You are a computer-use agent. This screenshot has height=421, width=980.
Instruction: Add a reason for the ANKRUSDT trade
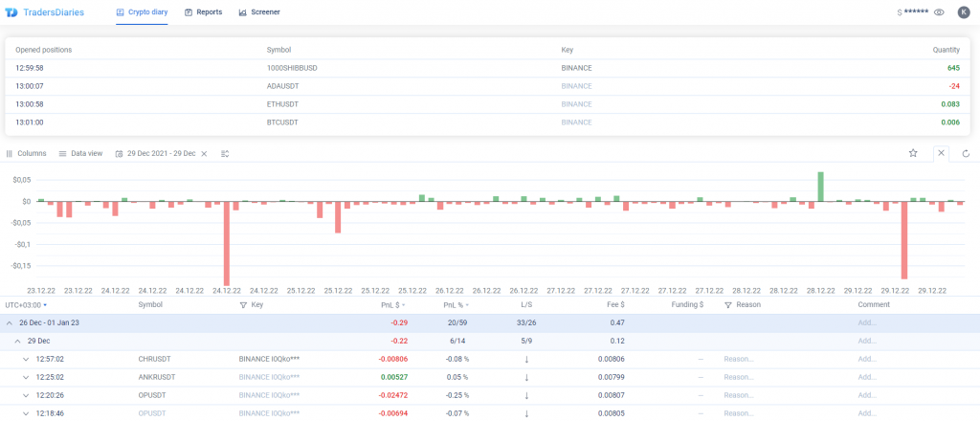click(x=738, y=377)
